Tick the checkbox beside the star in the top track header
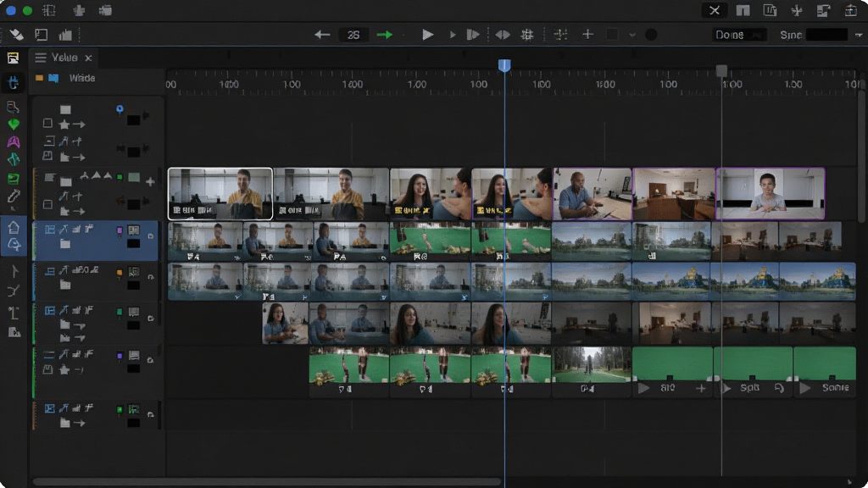The width and height of the screenshot is (868, 488). point(47,124)
